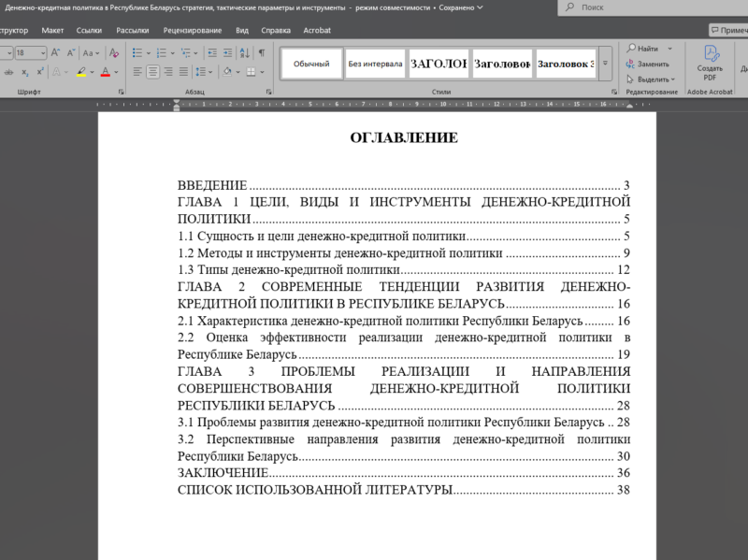Open the Acrobat tab
This screenshot has width=748, height=560.
point(317,30)
